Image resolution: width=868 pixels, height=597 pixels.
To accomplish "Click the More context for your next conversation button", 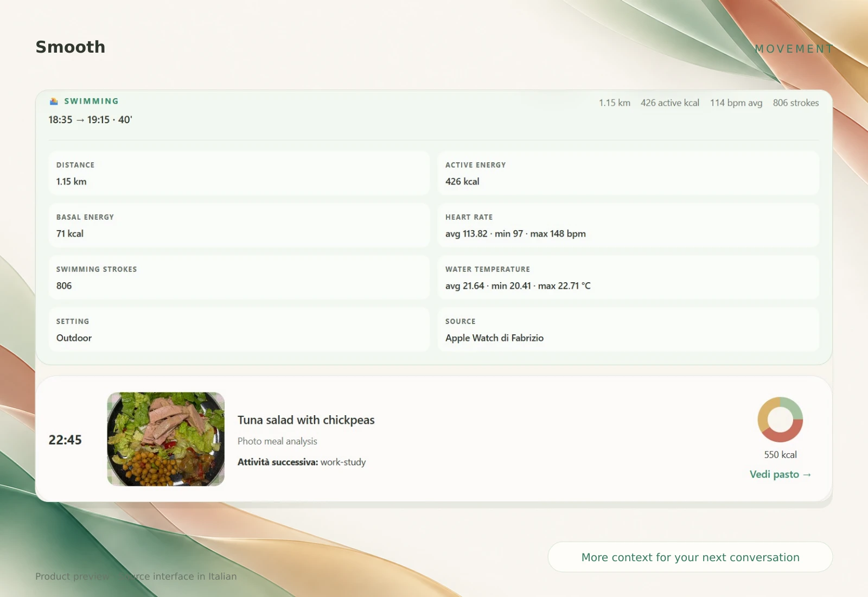I will coord(690,557).
